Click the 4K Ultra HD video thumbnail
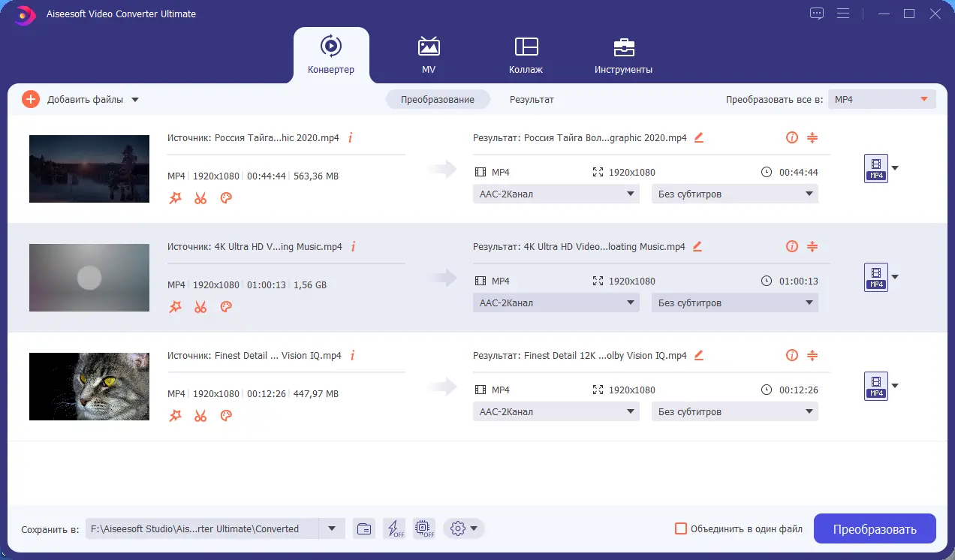 [89, 278]
